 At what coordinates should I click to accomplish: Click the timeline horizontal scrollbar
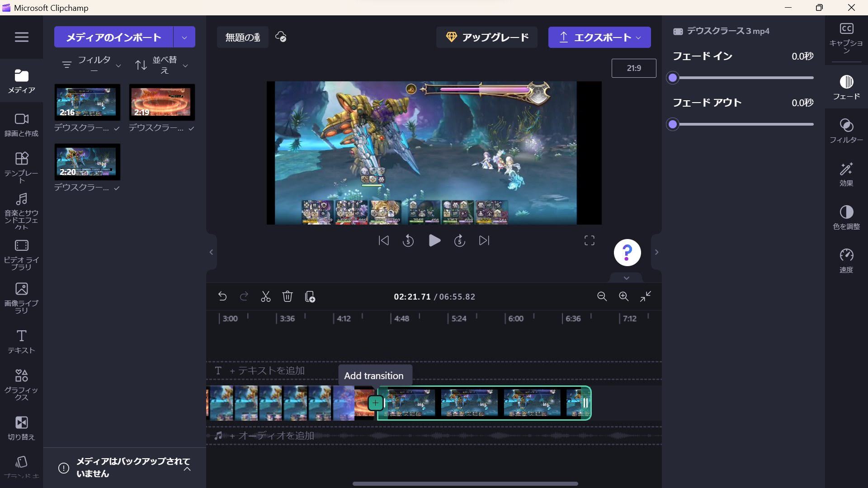(x=465, y=483)
